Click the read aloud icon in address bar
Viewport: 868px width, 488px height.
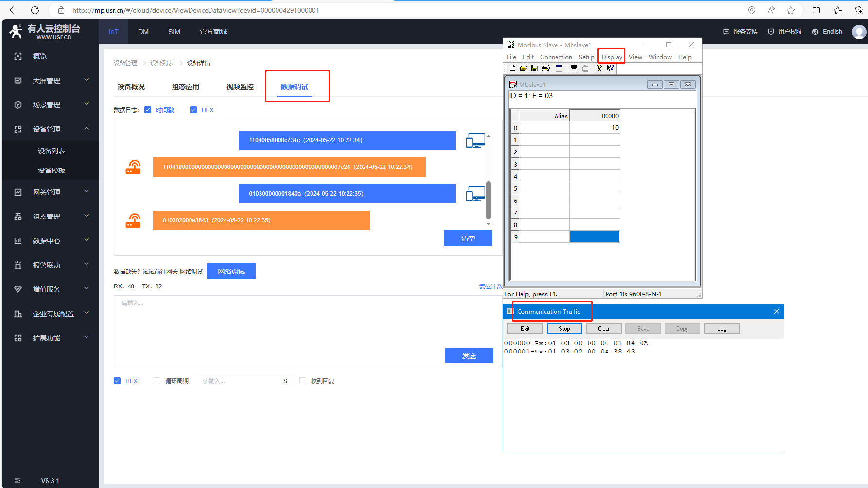click(771, 10)
